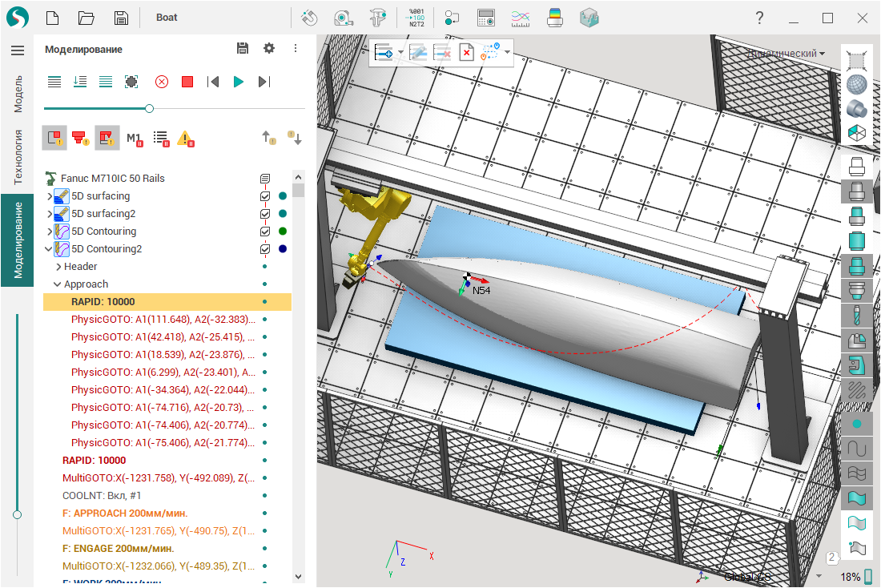This screenshot has height=588, width=881.
Task: Click the Save project icon in title bar
Action: pyautogui.click(x=120, y=18)
